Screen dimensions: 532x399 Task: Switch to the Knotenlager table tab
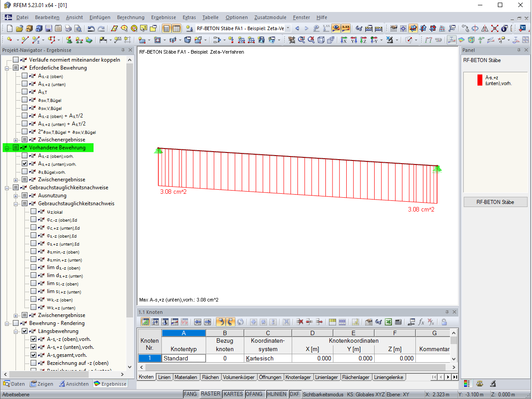[298, 377]
